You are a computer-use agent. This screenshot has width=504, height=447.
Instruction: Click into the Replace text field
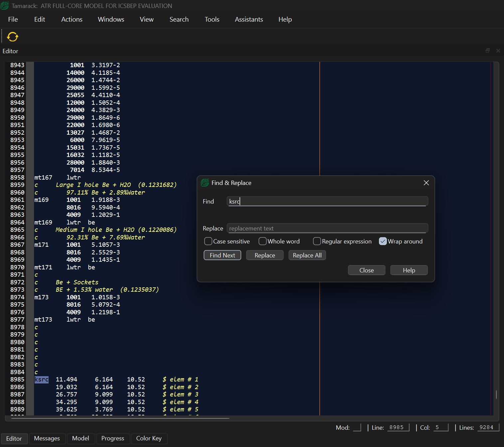tap(327, 228)
